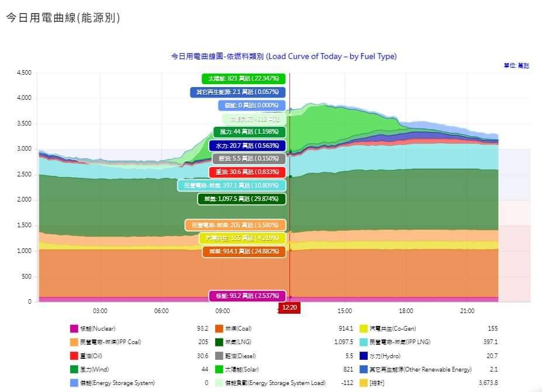Click the hydro 20.7 (0.563%) tooltip
Image resolution: width=542 pixels, height=392 pixels.
click(247, 145)
